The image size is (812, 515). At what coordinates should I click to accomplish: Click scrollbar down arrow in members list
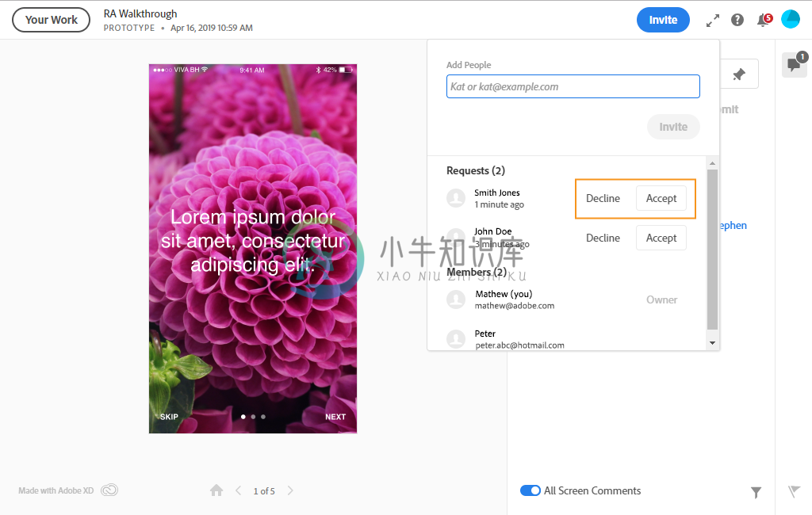[x=713, y=343]
